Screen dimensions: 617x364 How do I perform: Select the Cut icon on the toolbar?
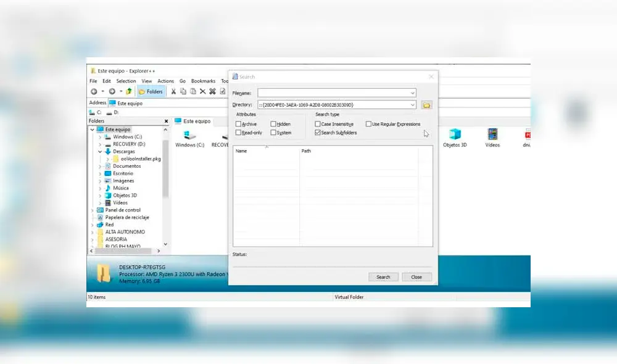[x=173, y=91]
